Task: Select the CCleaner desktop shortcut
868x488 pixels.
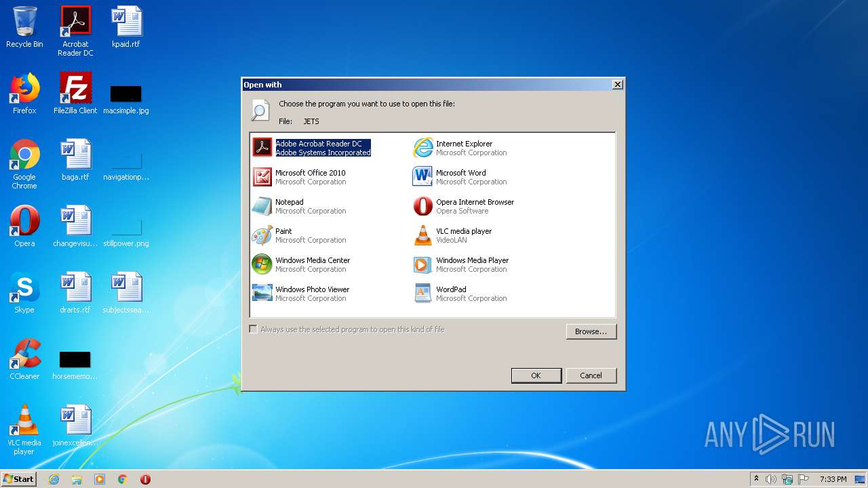Action: pyautogui.click(x=24, y=359)
